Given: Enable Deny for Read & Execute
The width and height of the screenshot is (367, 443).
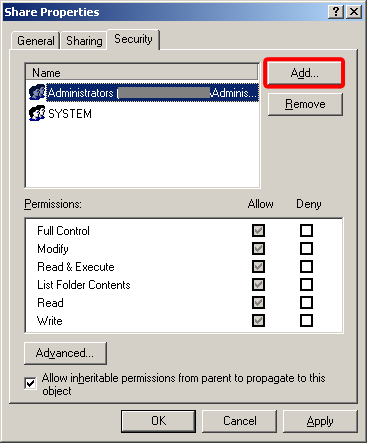Looking at the screenshot, I should click(306, 266).
